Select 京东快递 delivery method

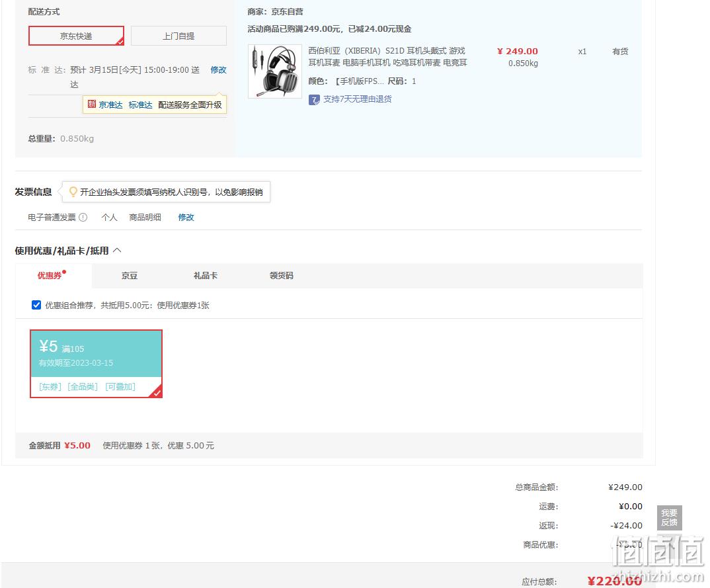[76, 36]
